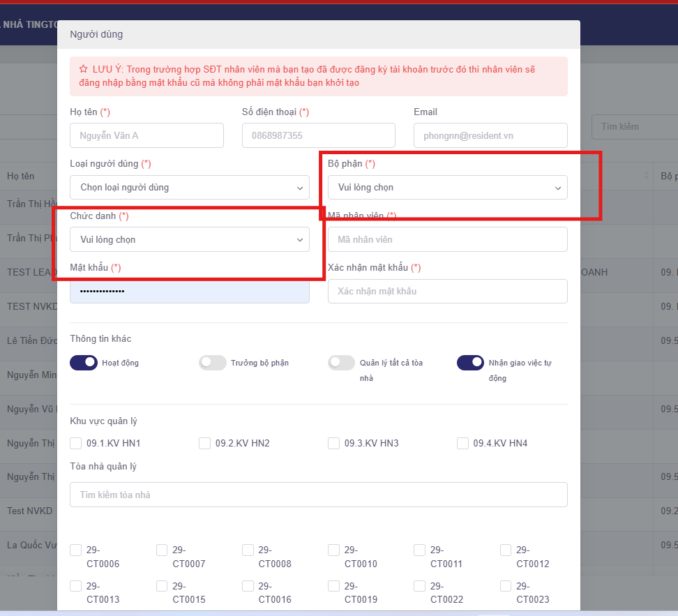Check the 29-CT0023 building box
Screen dimensions: 678x616
pos(506,586)
